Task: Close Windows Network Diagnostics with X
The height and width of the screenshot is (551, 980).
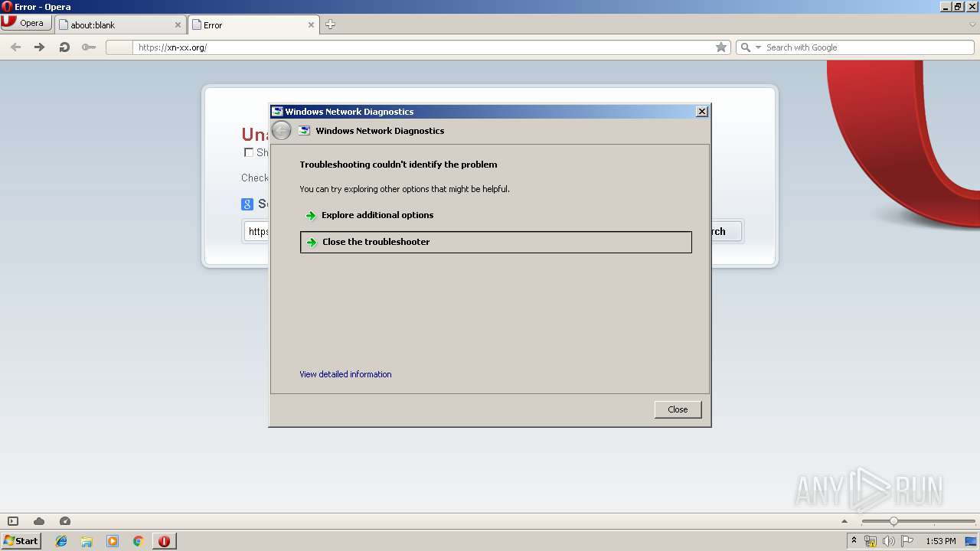Action: (702, 112)
